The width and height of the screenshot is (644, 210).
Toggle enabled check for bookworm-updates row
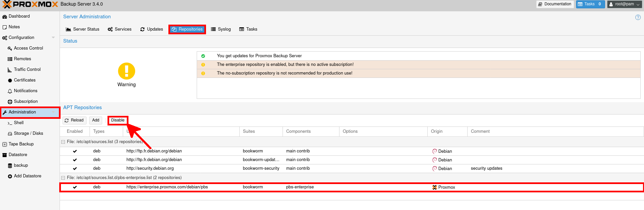tap(75, 160)
